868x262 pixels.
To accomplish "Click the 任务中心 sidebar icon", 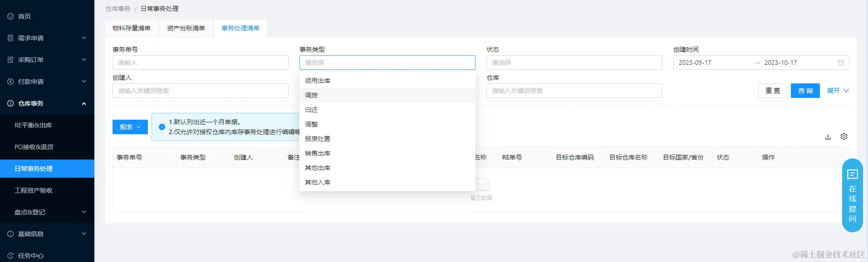I will pyautogui.click(x=10, y=256).
